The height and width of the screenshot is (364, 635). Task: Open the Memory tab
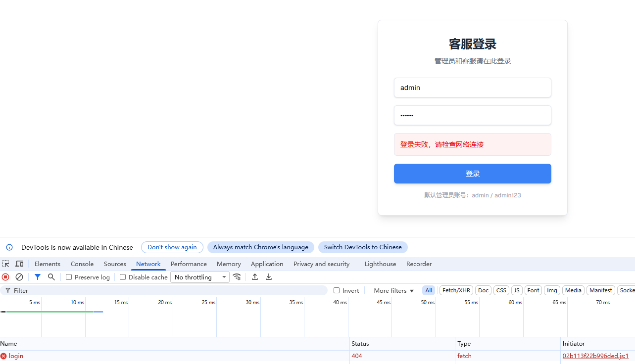point(229,264)
